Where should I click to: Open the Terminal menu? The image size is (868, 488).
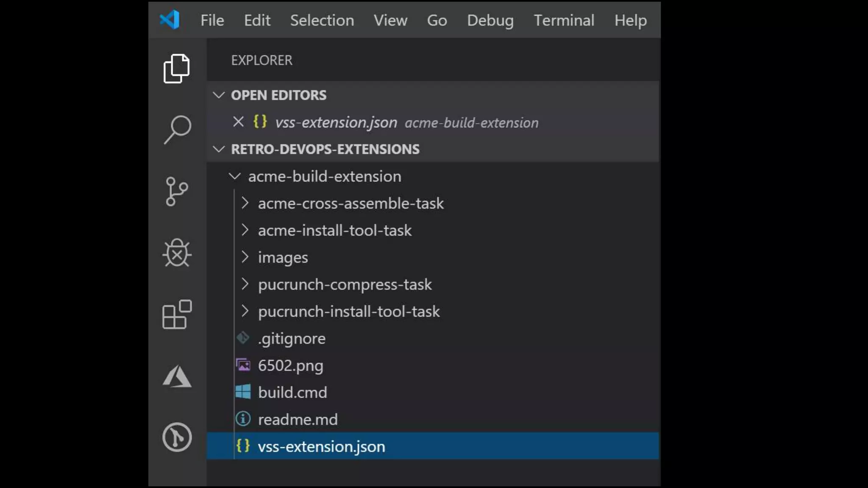(x=564, y=20)
